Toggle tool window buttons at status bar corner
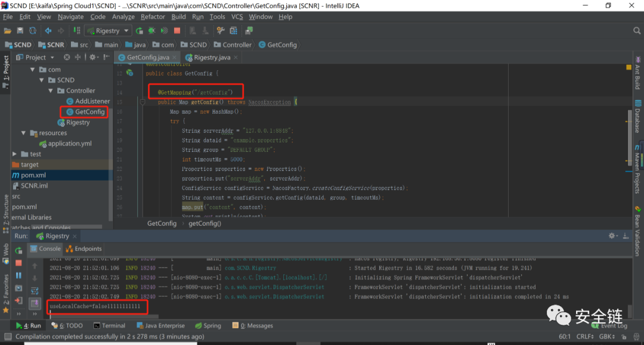The height and width of the screenshot is (345, 644). tap(7, 337)
